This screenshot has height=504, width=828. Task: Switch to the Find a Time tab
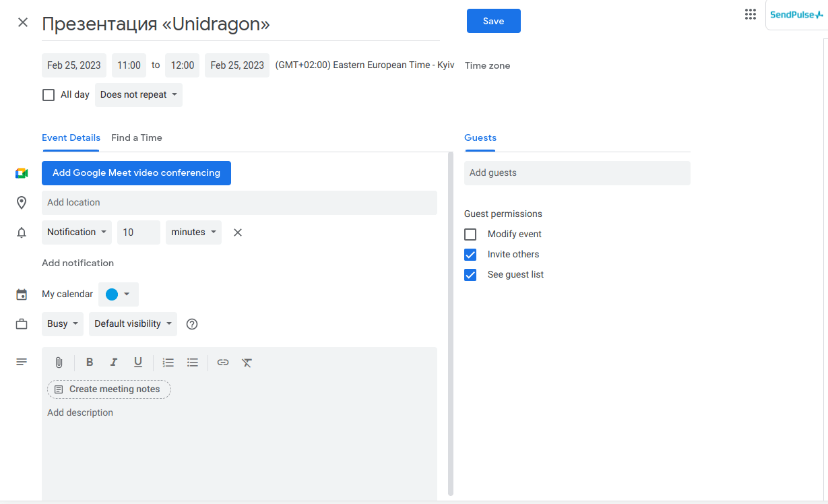(137, 137)
